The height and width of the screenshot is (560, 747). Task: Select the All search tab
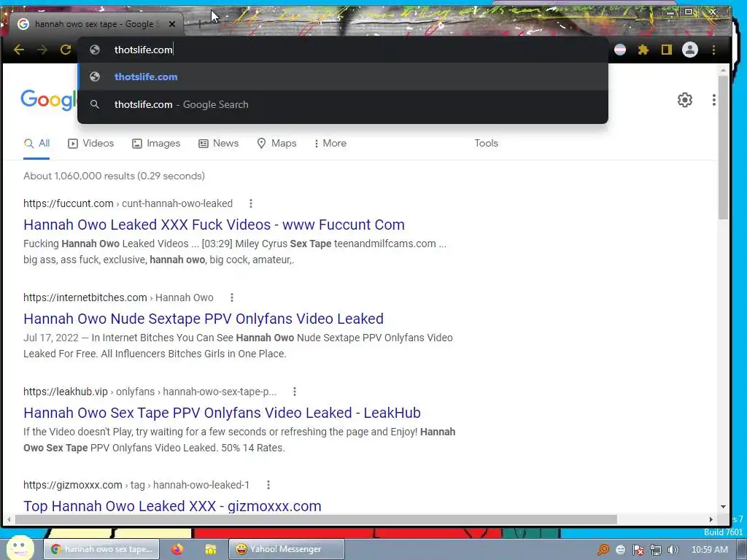(36, 144)
